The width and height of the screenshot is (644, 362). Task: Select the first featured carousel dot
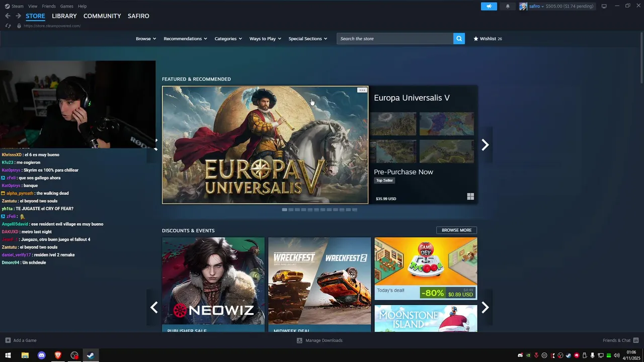tap(284, 210)
